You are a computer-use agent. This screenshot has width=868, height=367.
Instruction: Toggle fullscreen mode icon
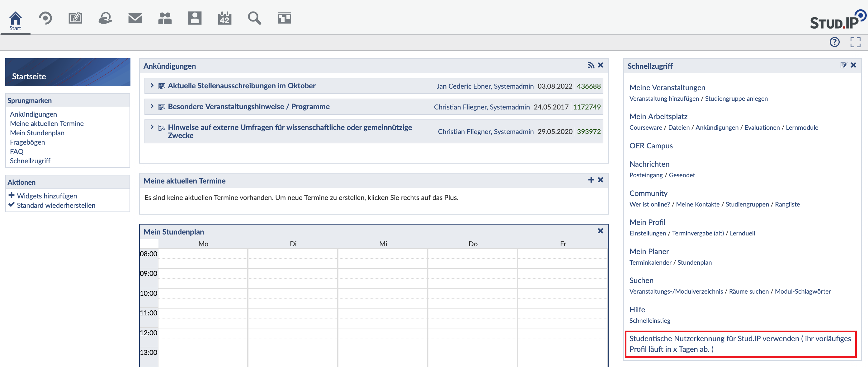point(855,42)
